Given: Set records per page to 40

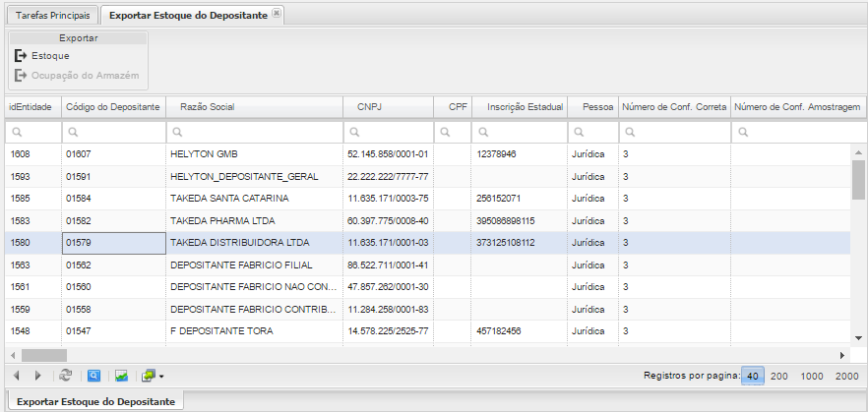Looking at the screenshot, I should pyautogui.click(x=752, y=376).
